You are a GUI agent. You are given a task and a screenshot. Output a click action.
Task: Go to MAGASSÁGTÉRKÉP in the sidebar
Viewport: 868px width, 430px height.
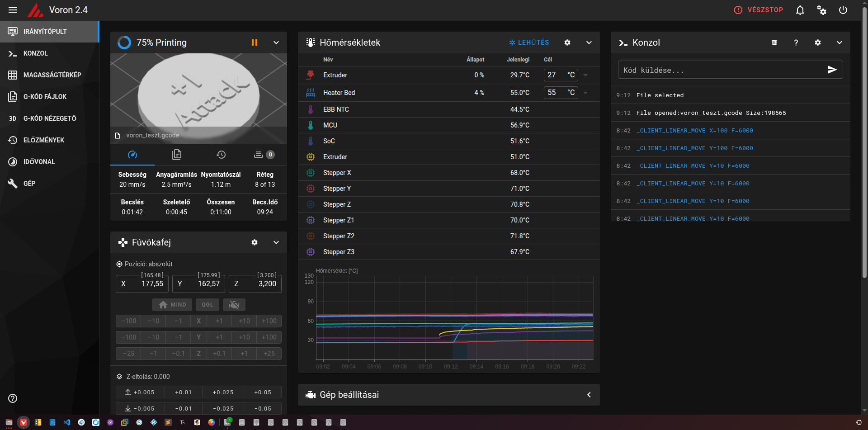pos(52,75)
